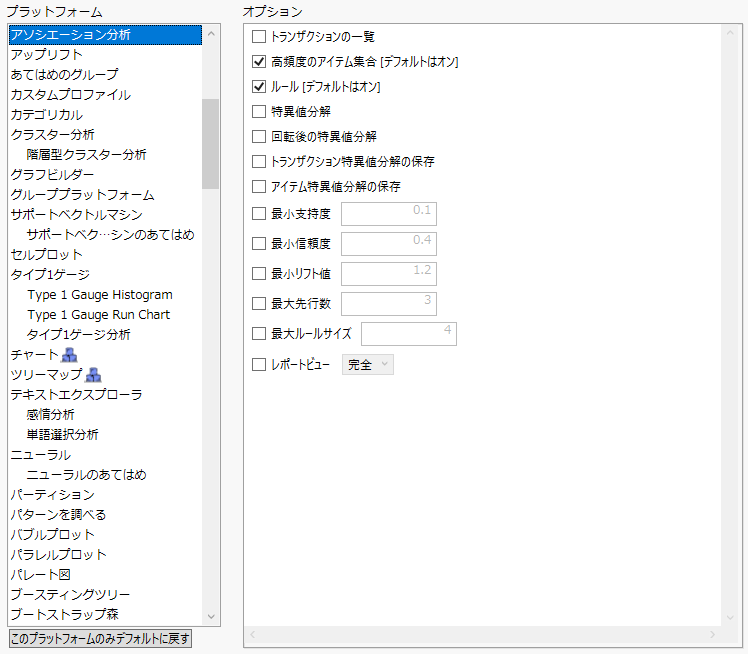Select 感情分析 sub-item
This screenshot has height=654, width=748.
(x=105, y=415)
